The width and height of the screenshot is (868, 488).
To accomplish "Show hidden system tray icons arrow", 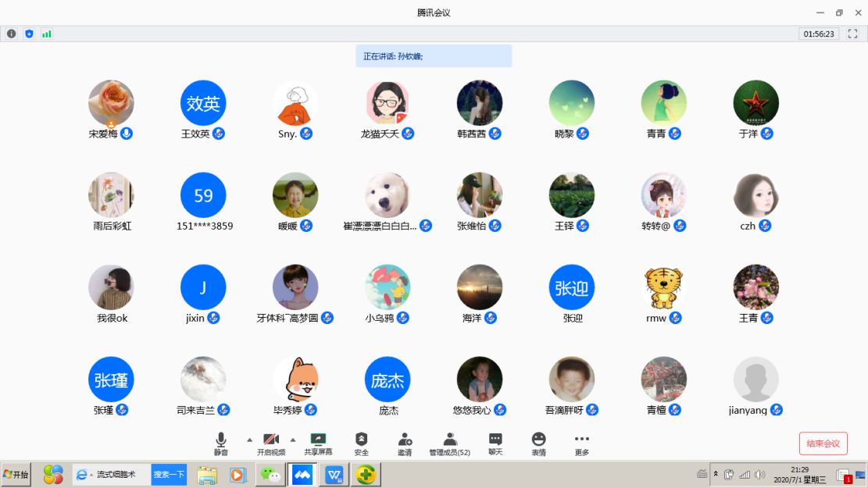I will [716, 474].
